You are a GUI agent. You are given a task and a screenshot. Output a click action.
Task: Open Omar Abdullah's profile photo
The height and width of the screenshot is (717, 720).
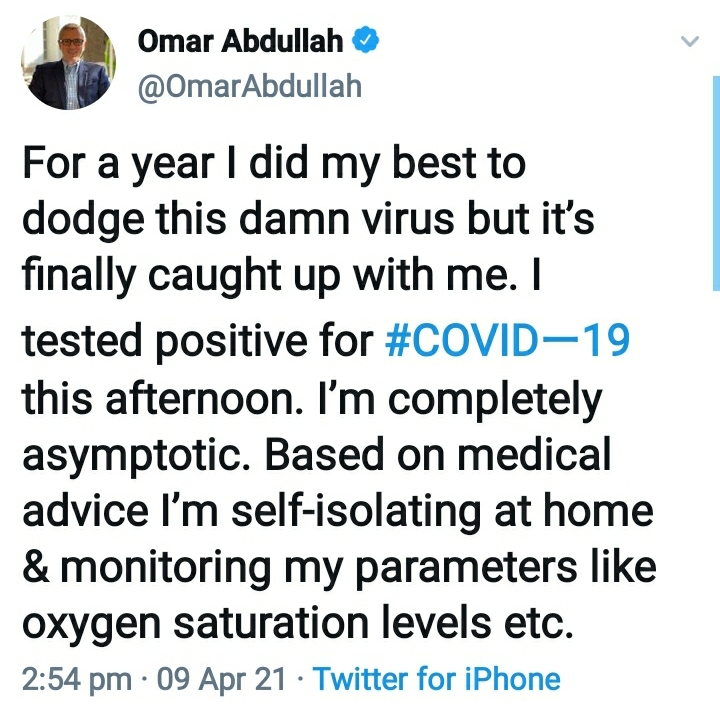(67, 62)
